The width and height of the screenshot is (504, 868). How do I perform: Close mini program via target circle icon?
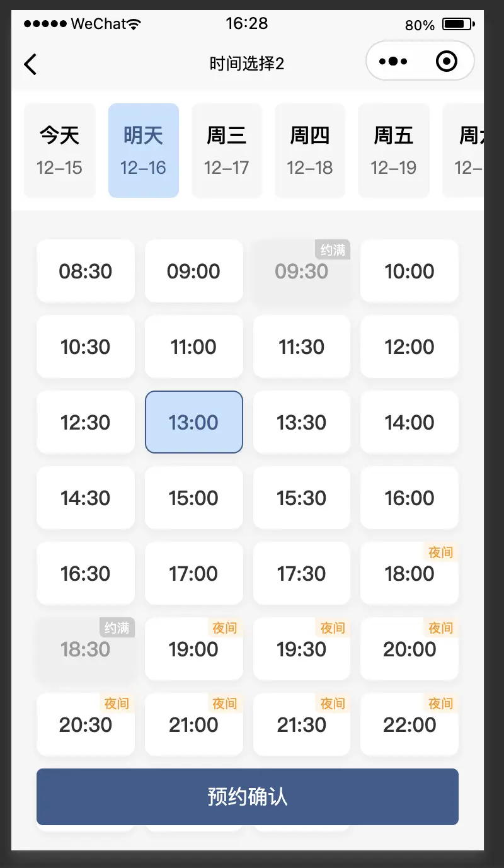coord(446,62)
